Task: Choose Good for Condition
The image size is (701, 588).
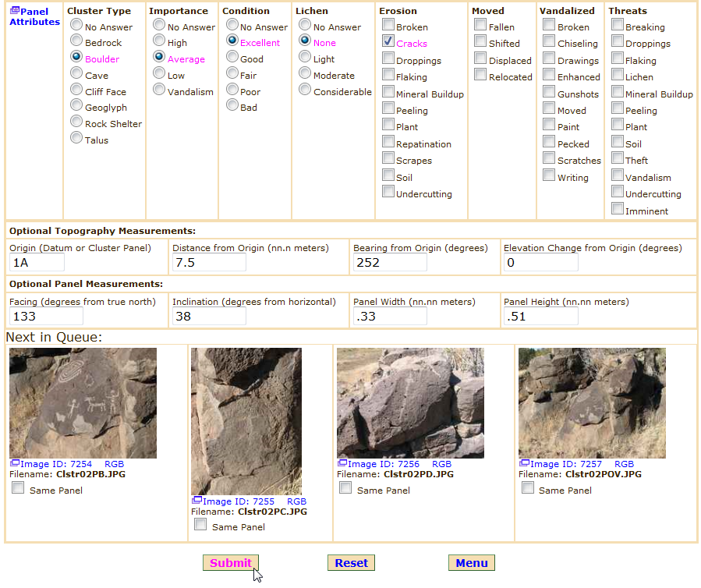Action: (x=232, y=58)
